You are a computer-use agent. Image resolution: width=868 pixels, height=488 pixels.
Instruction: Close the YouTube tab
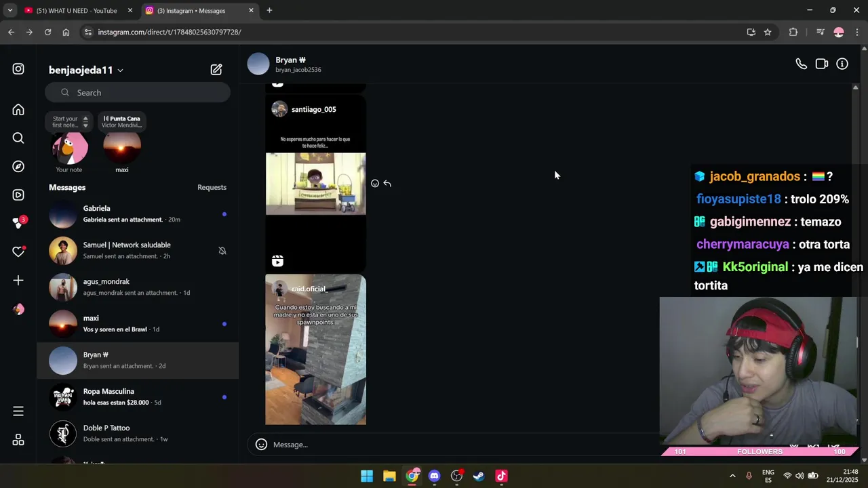tap(130, 11)
